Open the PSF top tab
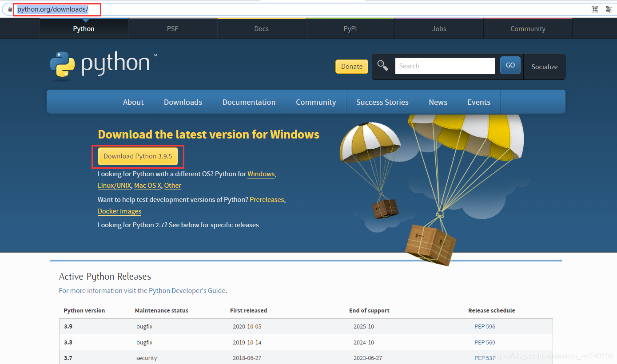 [173, 28]
